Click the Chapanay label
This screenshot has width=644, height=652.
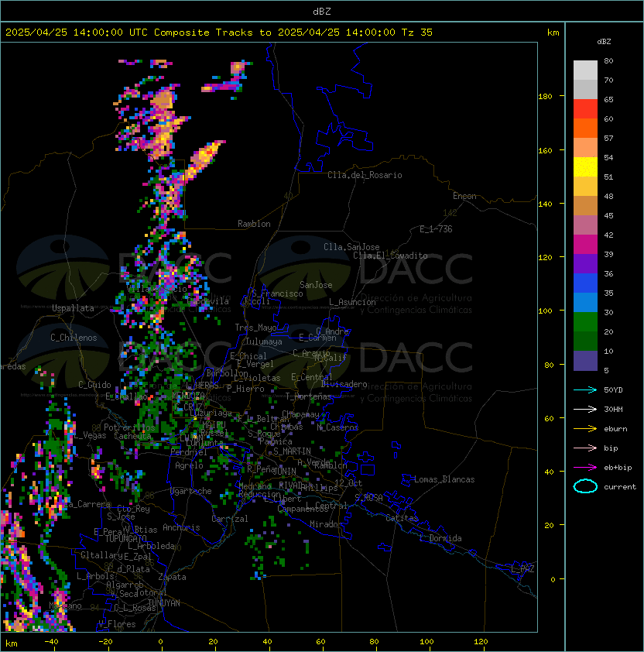(300, 414)
